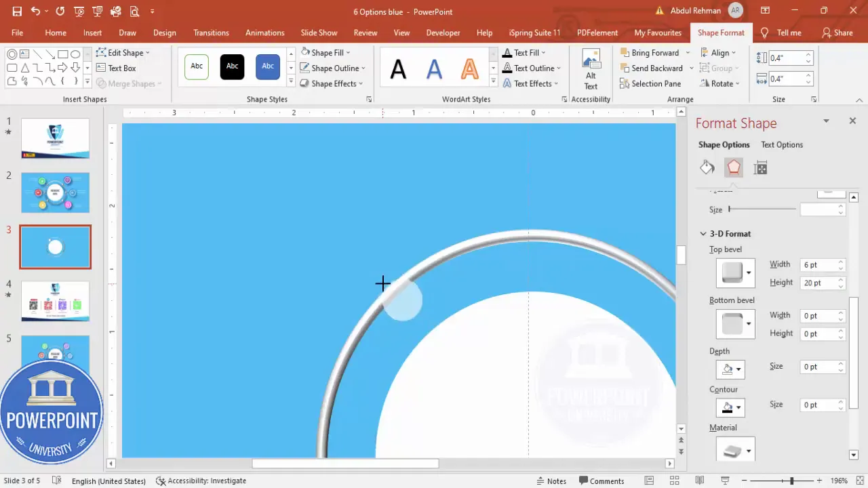Image resolution: width=868 pixels, height=488 pixels.
Task: Collapse the 3-D Format section
Action: (703, 234)
